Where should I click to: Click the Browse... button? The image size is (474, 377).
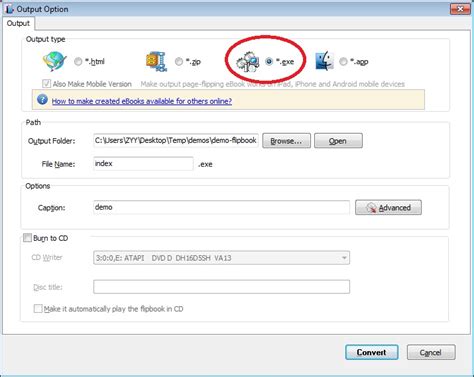pyautogui.click(x=286, y=141)
